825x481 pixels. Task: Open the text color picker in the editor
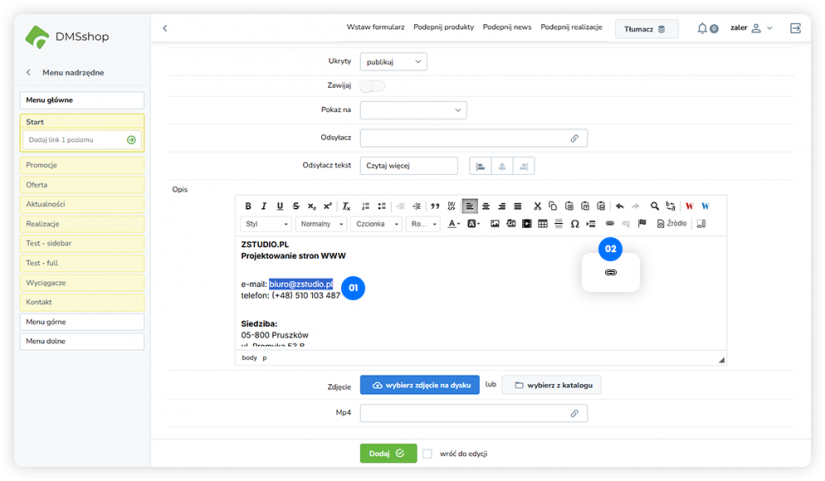point(454,224)
